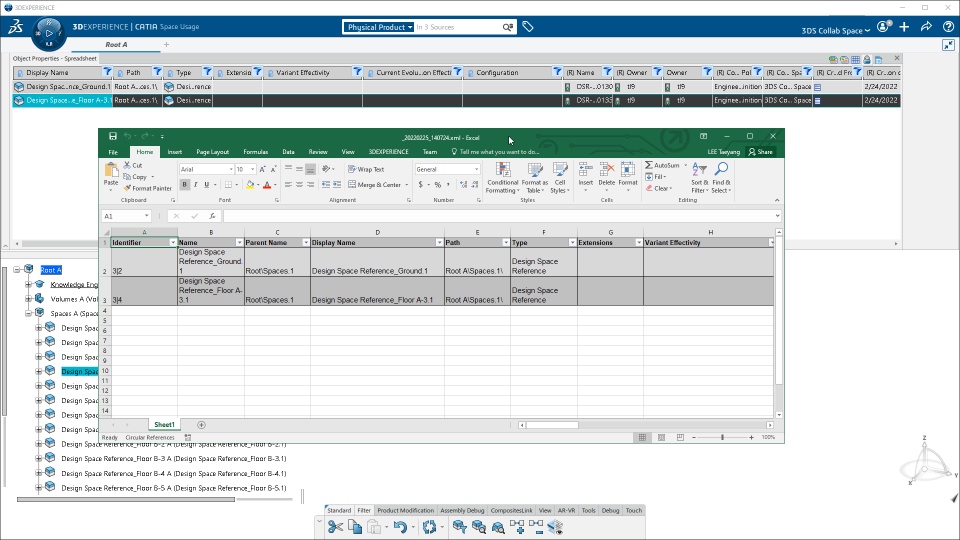
Task: Click the Copy icon in 3DEXPERIENCE bottom toolbar
Action: pyautogui.click(x=354, y=527)
